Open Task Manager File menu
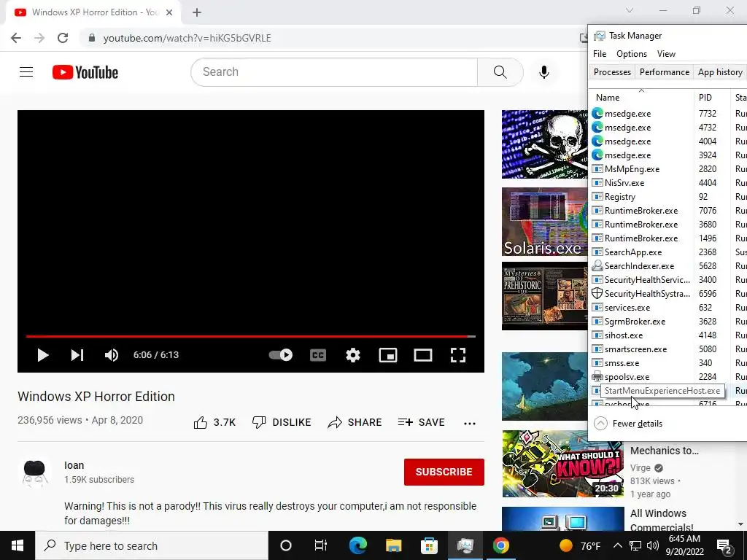Viewport: 747px width, 560px height. tap(600, 54)
